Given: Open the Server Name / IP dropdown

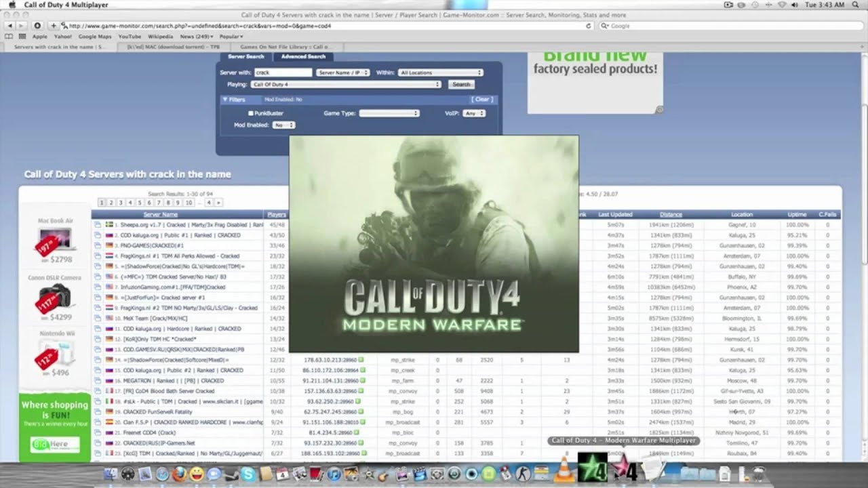Looking at the screenshot, I should pos(343,73).
